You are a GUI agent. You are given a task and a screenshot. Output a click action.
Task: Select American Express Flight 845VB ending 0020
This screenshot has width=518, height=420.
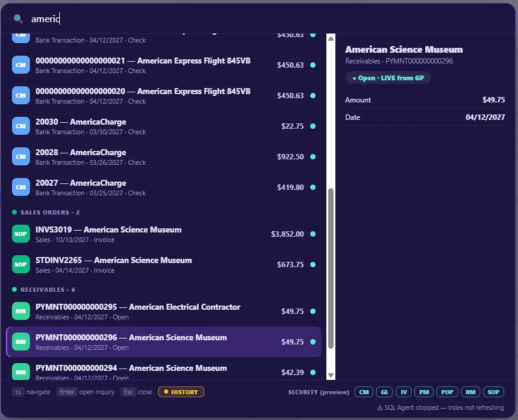[x=164, y=95]
